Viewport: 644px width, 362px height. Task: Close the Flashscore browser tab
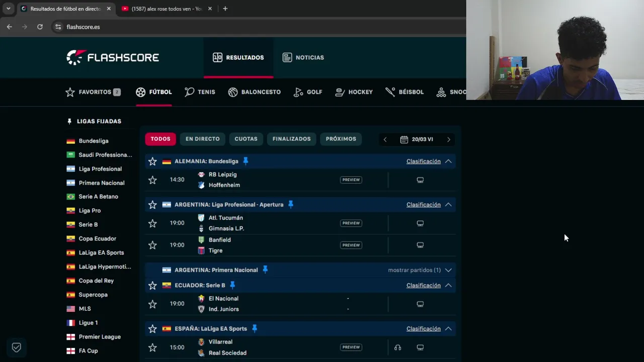108,9
